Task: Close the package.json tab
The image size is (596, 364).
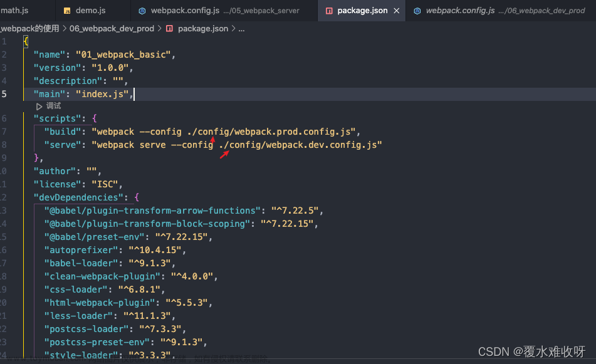Action: click(x=397, y=11)
